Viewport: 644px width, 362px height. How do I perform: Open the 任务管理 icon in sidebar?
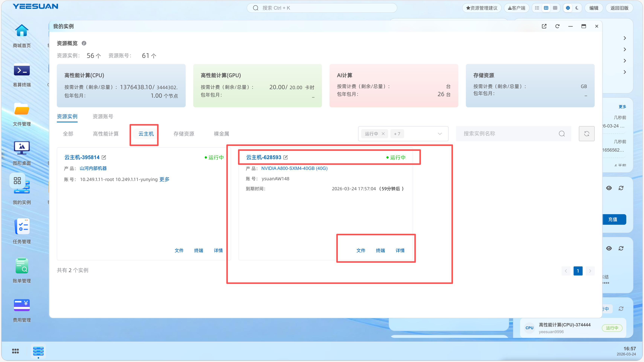[22, 227]
